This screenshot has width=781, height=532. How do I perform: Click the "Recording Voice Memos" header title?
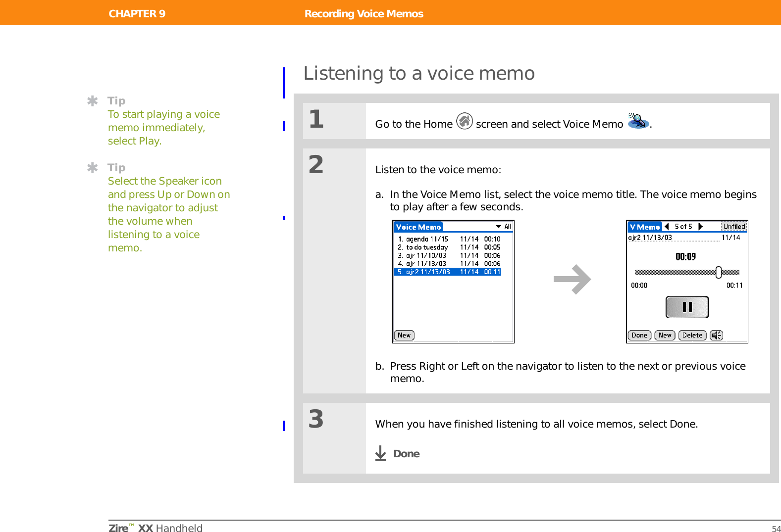pyautogui.click(x=364, y=13)
